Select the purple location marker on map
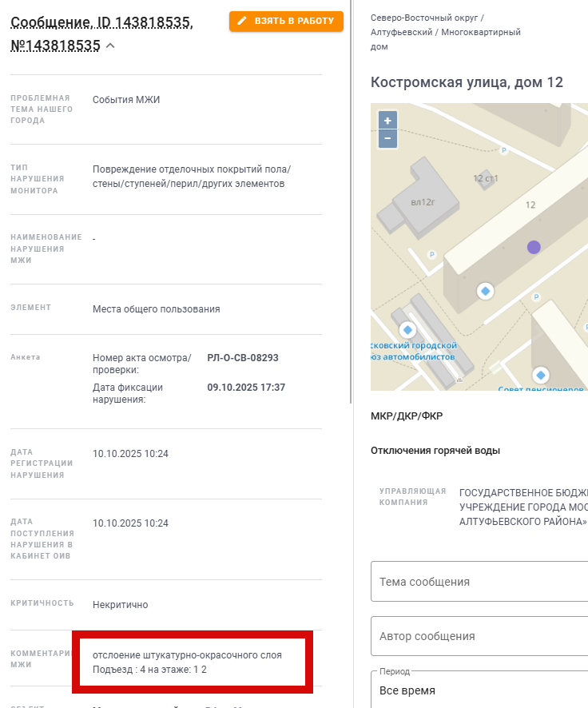Image resolution: width=588 pixels, height=708 pixels. [534, 247]
